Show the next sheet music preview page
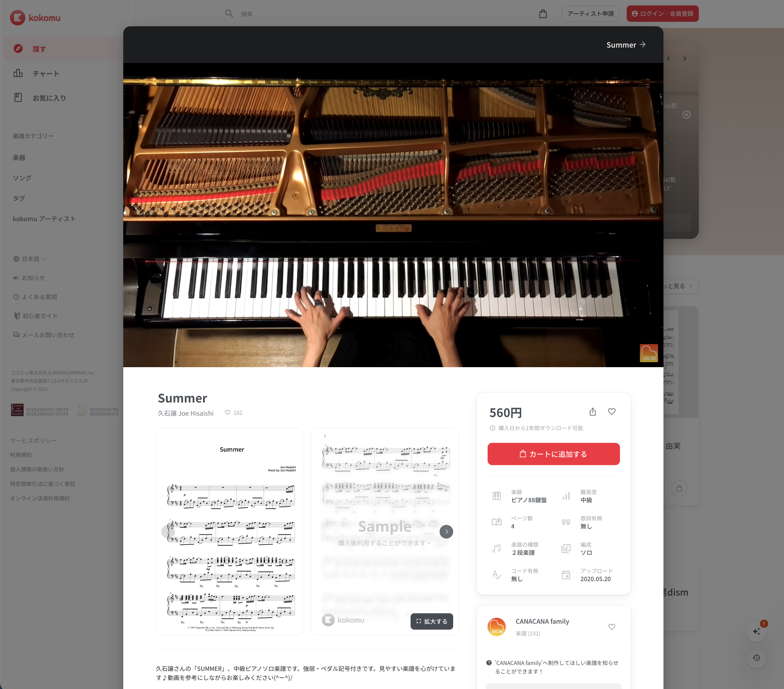Viewport: 784px width, 689px height. click(446, 532)
